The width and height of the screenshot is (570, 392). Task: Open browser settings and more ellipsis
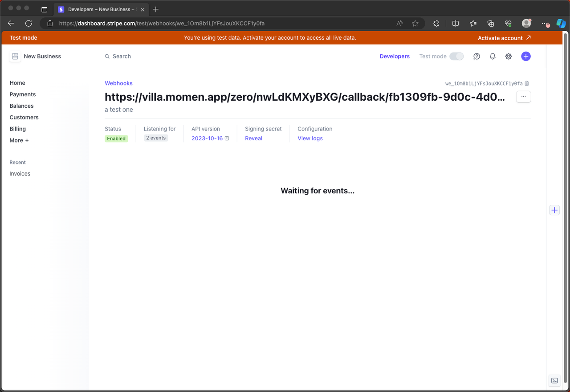click(x=544, y=24)
